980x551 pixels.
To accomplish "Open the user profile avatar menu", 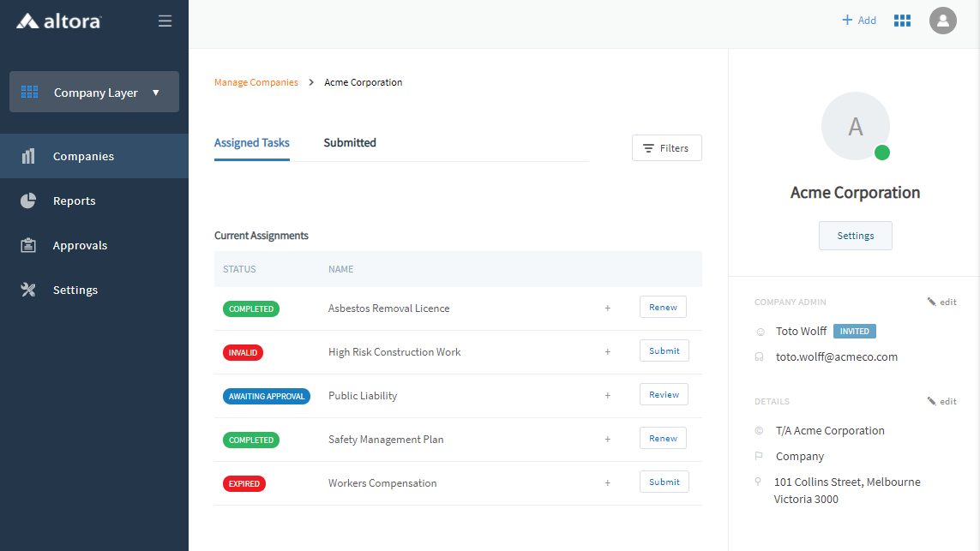I will click(942, 21).
